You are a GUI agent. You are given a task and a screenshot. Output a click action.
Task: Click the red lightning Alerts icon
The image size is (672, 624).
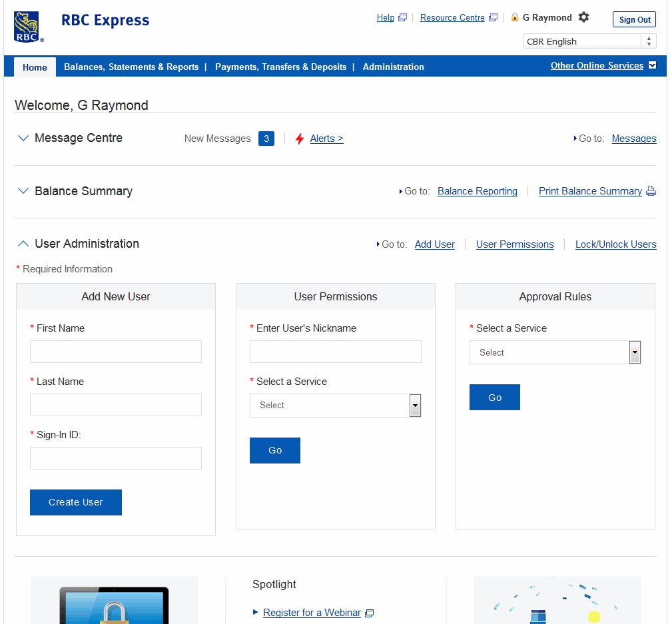(300, 139)
